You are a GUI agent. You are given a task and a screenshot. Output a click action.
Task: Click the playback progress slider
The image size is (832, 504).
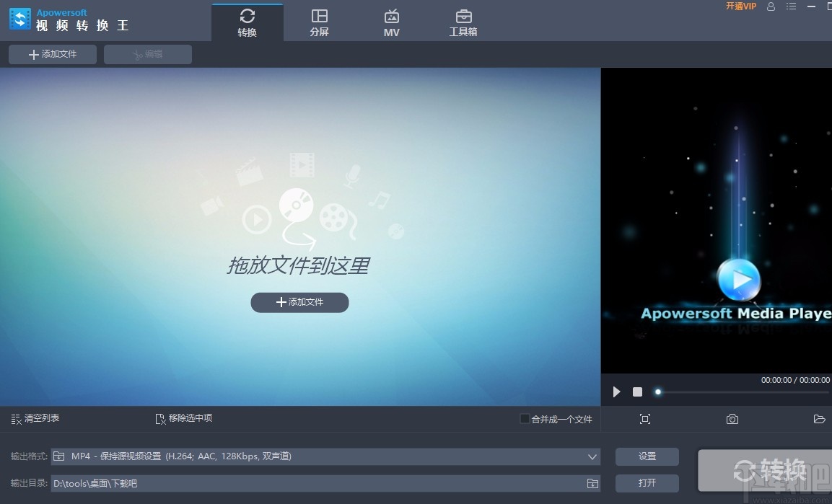point(657,392)
